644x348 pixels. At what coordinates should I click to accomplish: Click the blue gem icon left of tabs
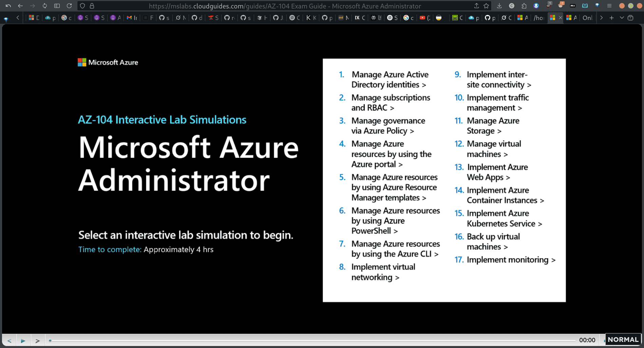pyautogui.click(x=6, y=19)
